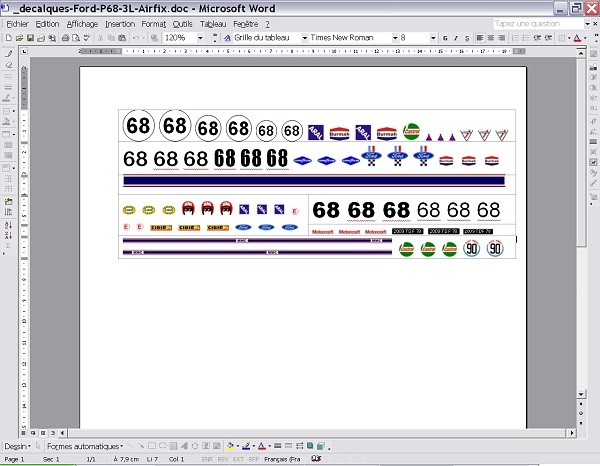600x466 pixels.
Task: Open the Outils menu
Action: coord(183,24)
